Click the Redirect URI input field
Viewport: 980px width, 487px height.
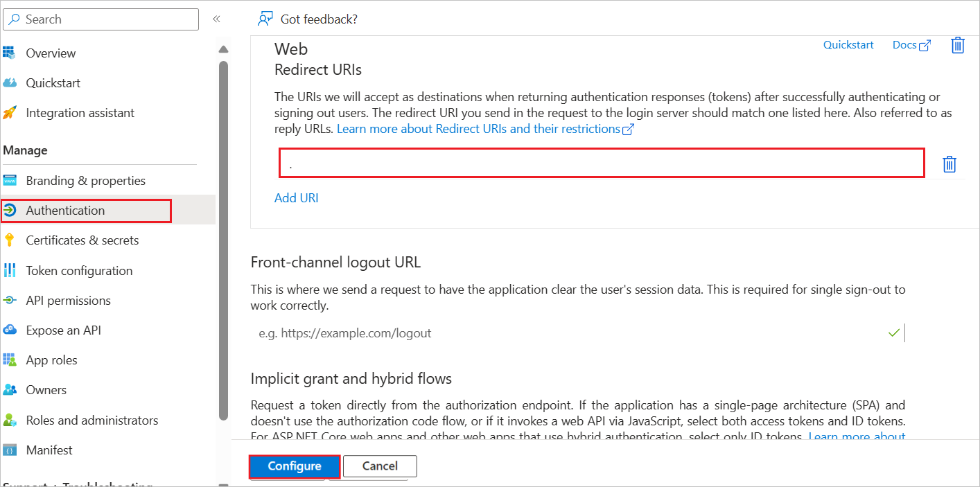[602, 163]
